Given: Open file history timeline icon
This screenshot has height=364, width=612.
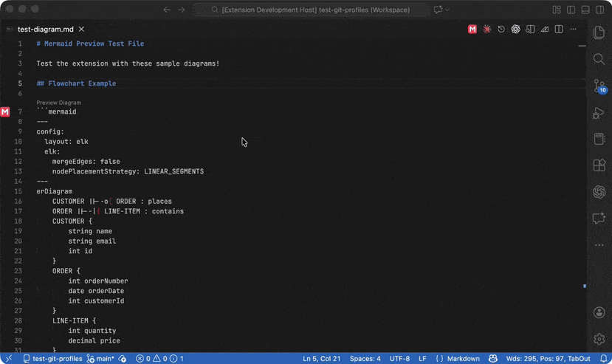Looking at the screenshot, I should pos(501,30).
